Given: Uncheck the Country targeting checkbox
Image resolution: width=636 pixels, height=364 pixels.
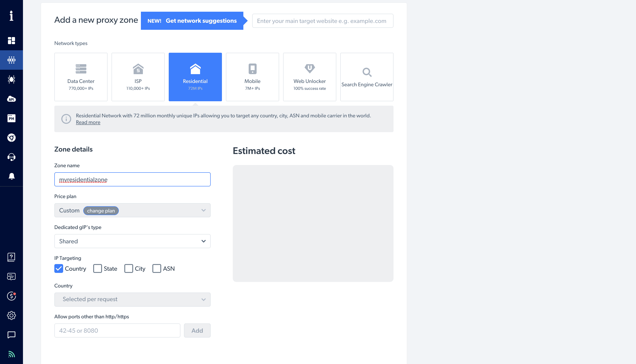Looking at the screenshot, I should (59, 268).
